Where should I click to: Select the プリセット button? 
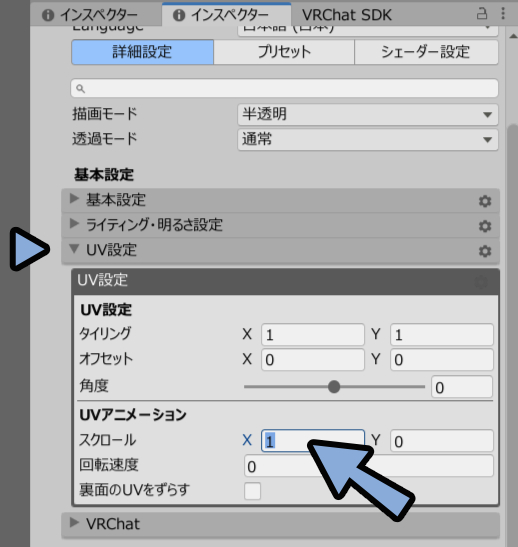pos(284,52)
